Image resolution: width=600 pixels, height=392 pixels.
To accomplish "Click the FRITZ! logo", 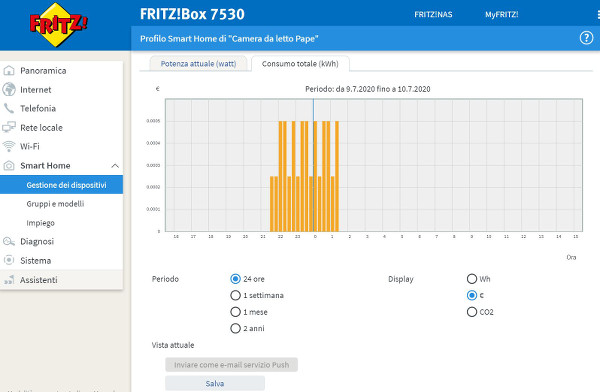I will [58, 24].
